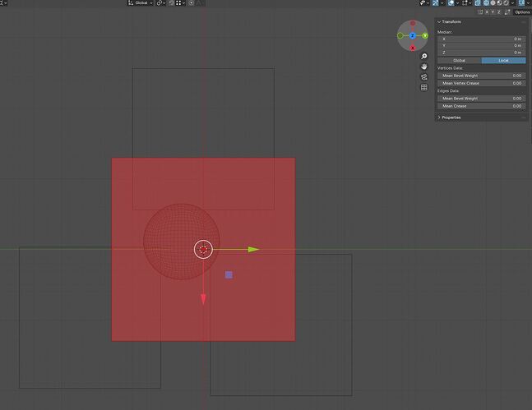
Task: Click the negative Y axis circle on gizmo
Action: click(x=400, y=35)
